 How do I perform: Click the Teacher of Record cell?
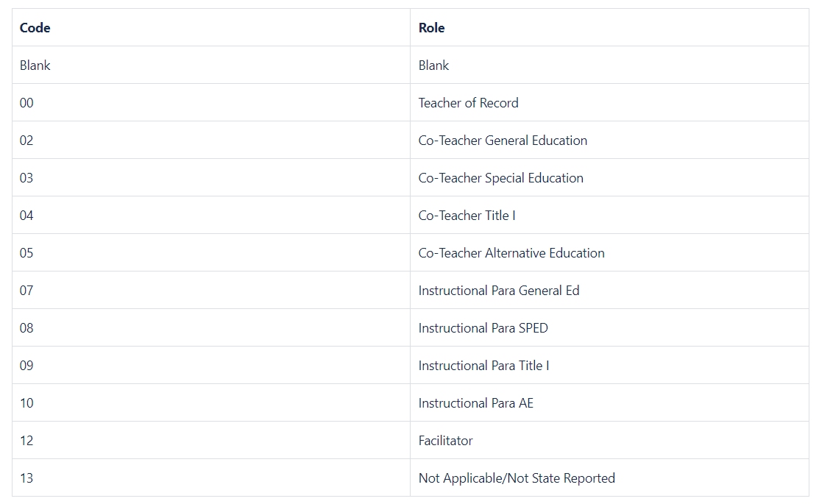point(469,103)
